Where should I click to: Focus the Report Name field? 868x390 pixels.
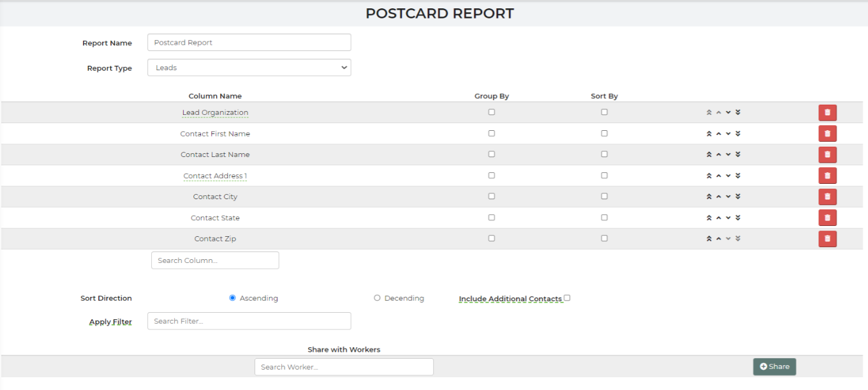[249, 42]
